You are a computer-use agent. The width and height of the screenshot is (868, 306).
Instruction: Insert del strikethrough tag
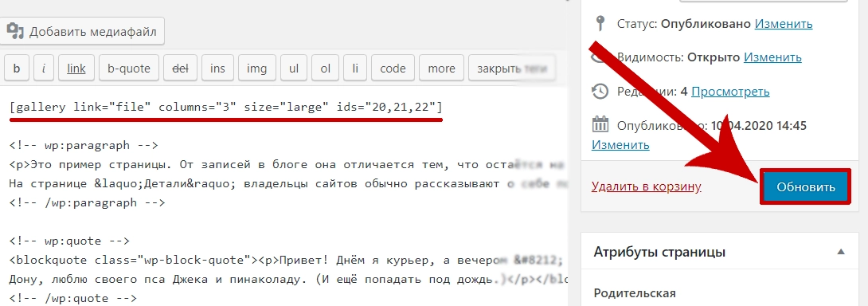click(x=181, y=69)
